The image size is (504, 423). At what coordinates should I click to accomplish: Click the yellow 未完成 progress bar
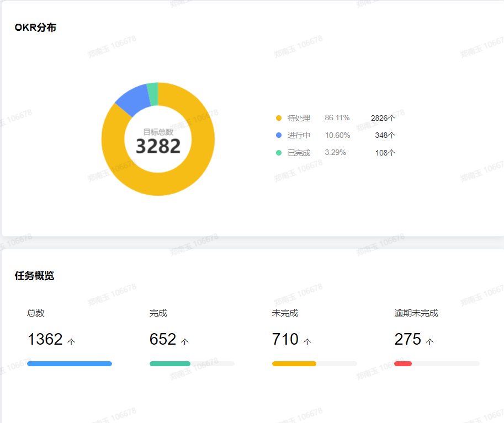294,363
